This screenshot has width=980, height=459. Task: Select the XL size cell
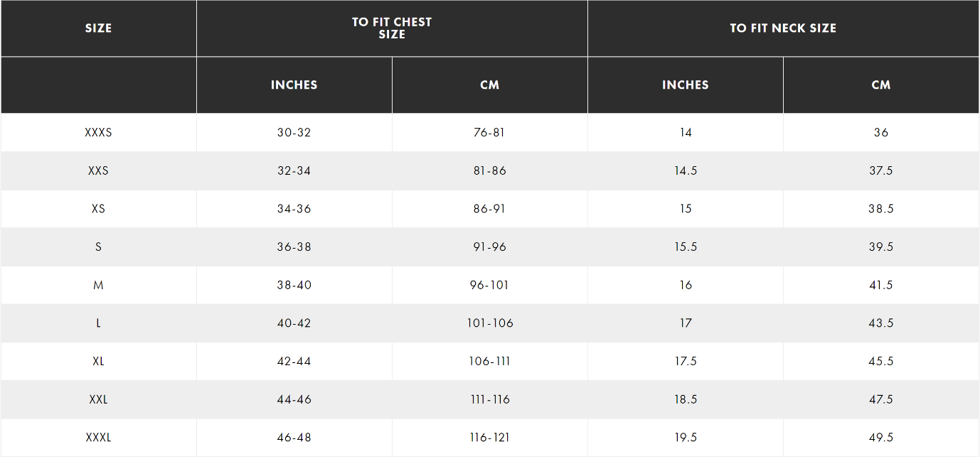(x=98, y=361)
